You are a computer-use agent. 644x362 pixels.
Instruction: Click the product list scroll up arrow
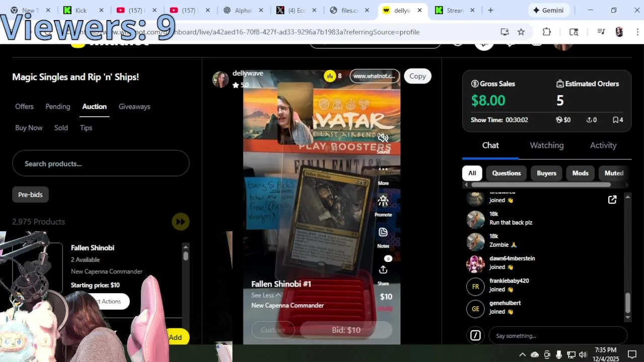186,246
